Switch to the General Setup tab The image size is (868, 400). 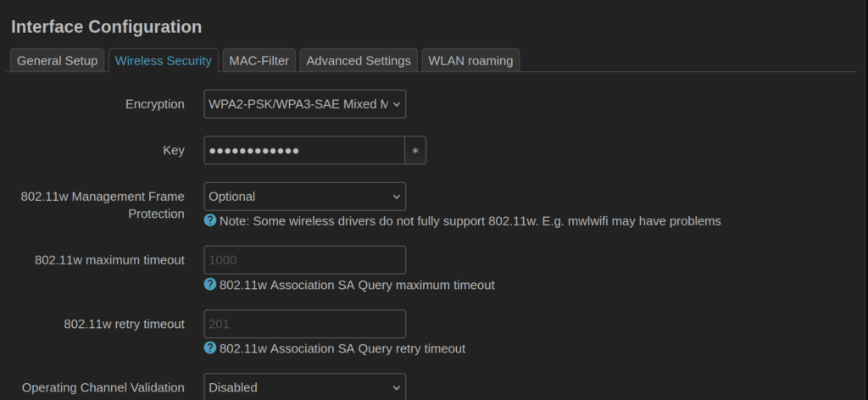pos(57,61)
